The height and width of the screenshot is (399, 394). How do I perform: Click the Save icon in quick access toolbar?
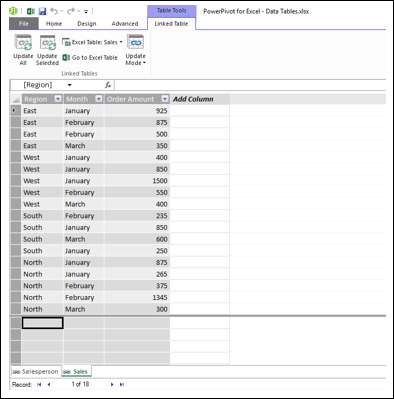42,12
